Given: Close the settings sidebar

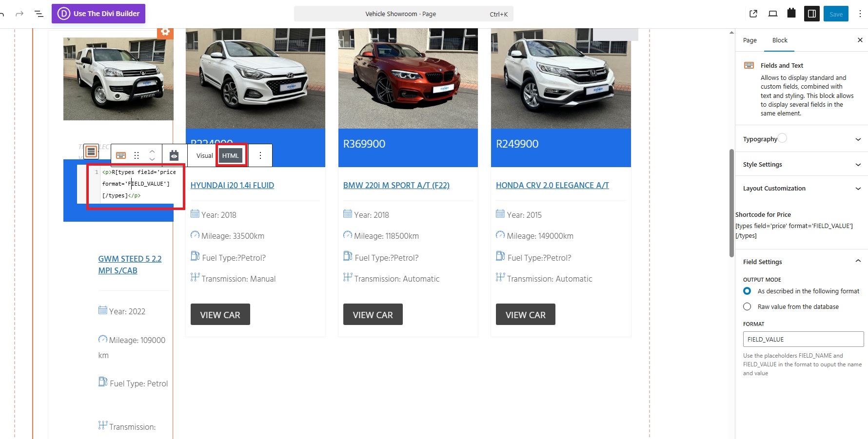Looking at the screenshot, I should 860,40.
